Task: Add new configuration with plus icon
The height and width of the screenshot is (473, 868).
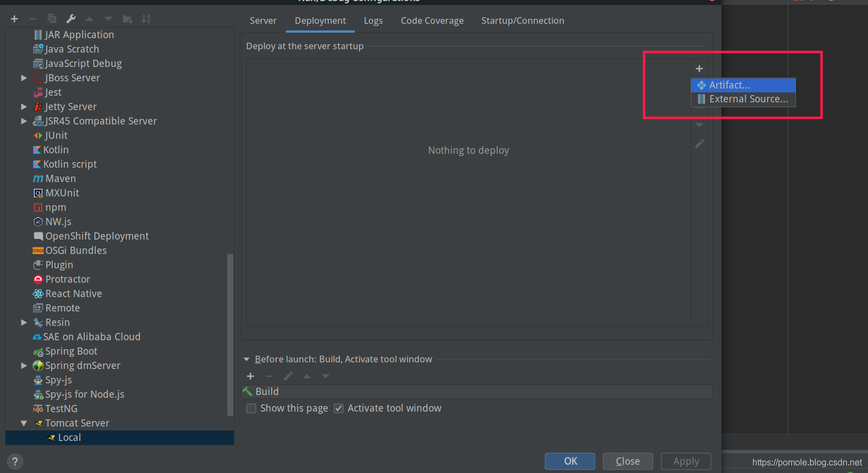Action: tap(14, 19)
